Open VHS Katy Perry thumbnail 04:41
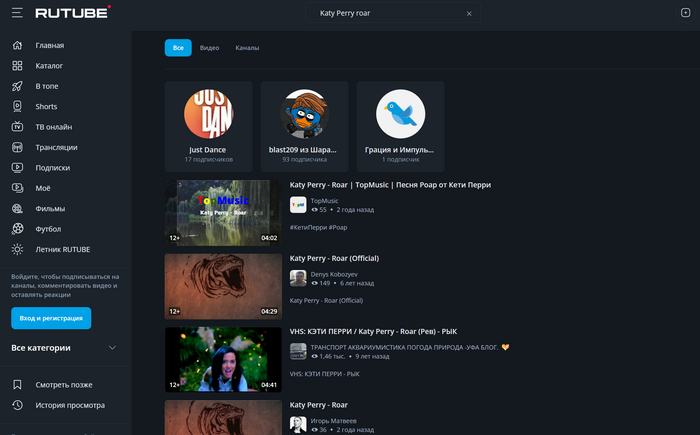This screenshot has width=700, height=435. pos(223,360)
